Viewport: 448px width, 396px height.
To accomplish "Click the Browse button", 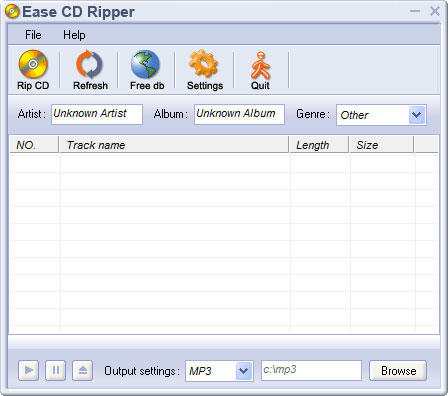I will pos(398,370).
